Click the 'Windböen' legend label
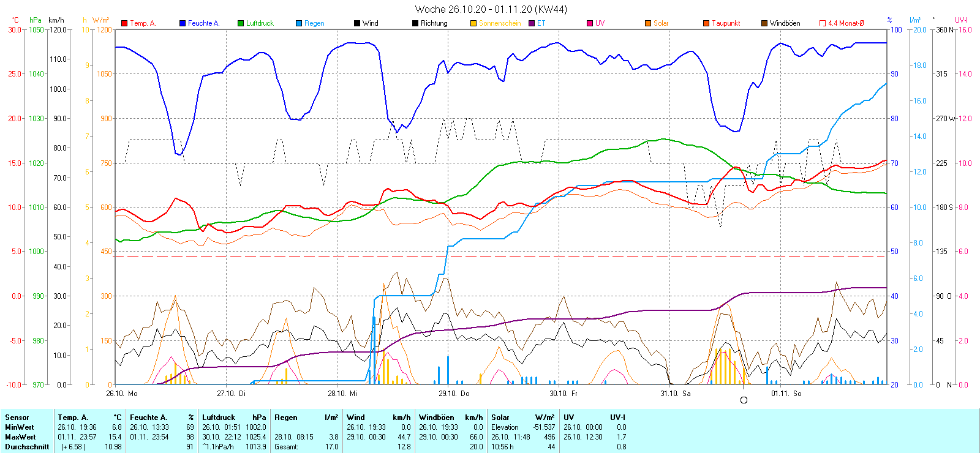The width and height of the screenshot is (980, 453). coord(785,23)
